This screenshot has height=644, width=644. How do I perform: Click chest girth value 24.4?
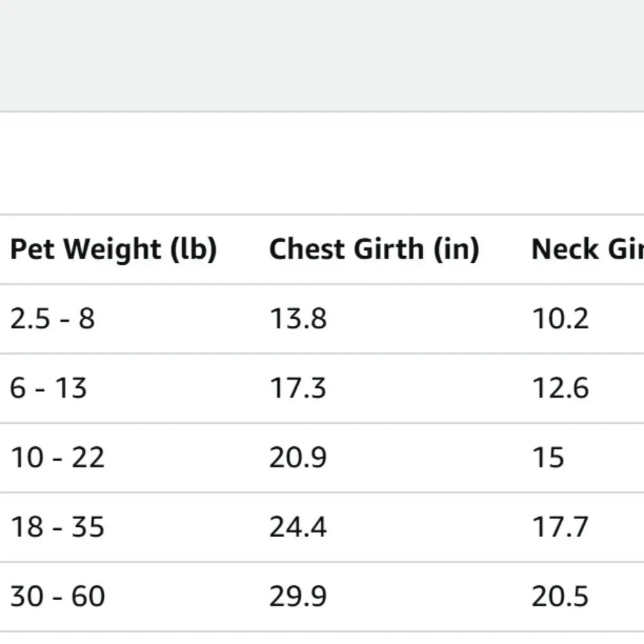click(x=298, y=527)
